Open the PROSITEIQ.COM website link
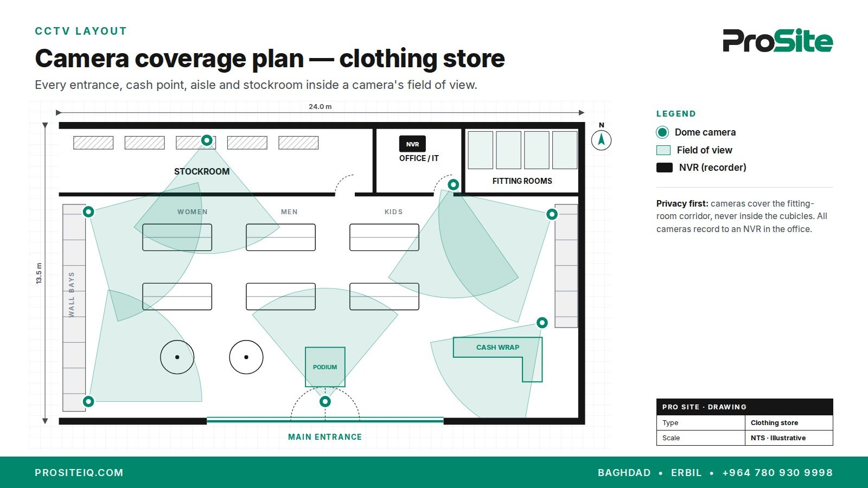868x488 pixels. click(x=79, y=473)
